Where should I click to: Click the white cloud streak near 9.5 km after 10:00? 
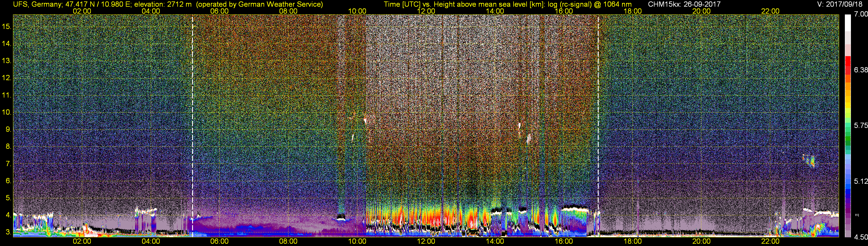point(365,120)
